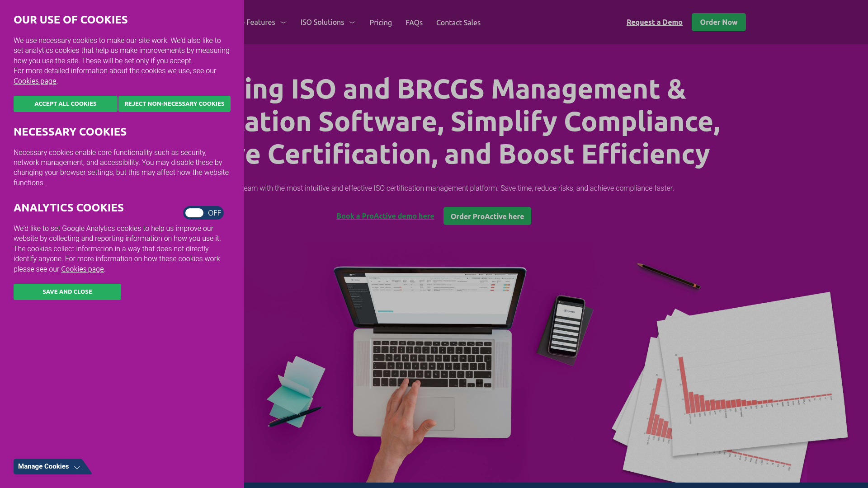Click the Order ProActive here button

pos(487,216)
